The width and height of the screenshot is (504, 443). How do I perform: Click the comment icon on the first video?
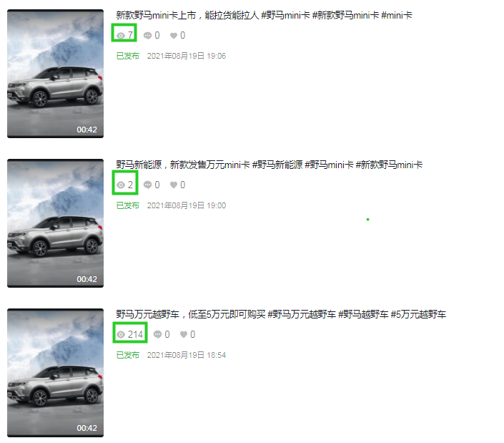point(147,35)
